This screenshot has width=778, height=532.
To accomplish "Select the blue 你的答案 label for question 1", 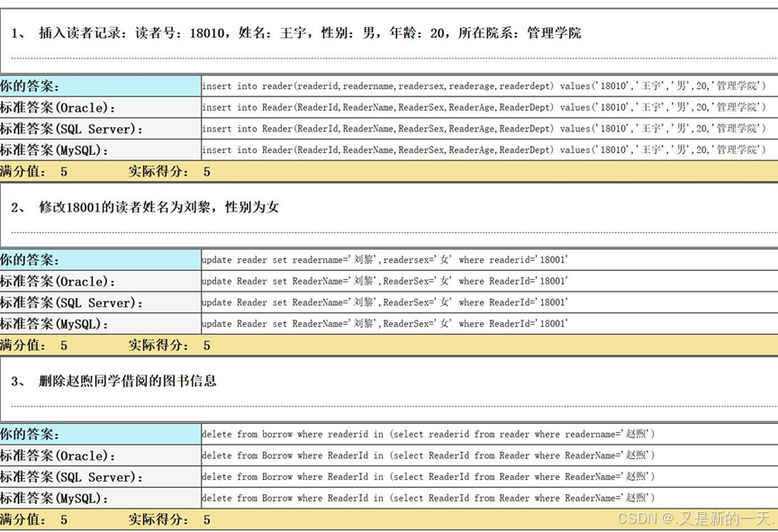I will point(100,86).
